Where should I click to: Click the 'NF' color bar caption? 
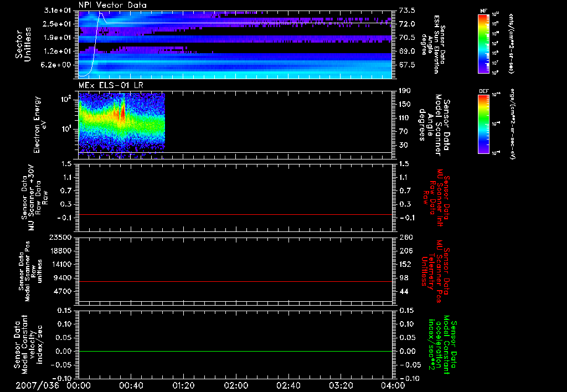coord(483,11)
